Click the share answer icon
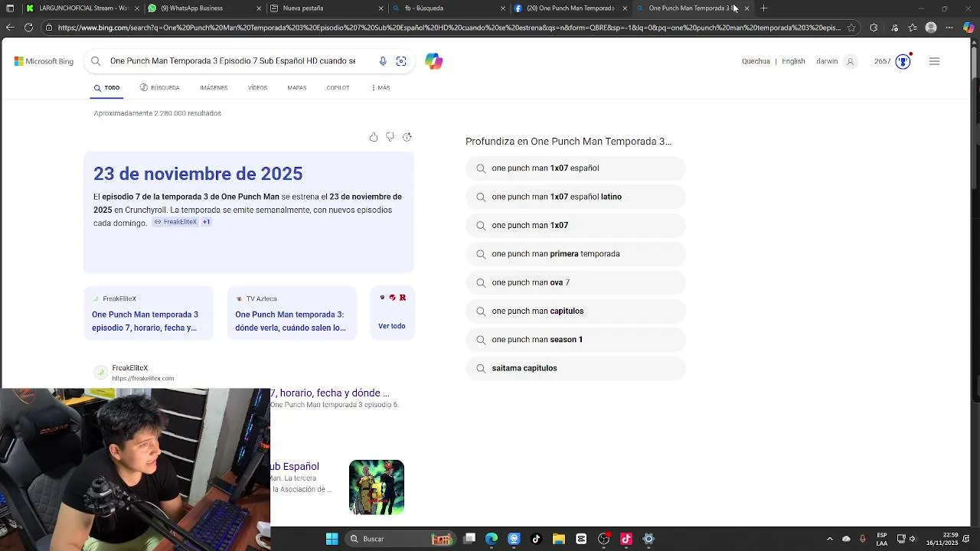Image resolution: width=980 pixels, height=551 pixels. (x=407, y=137)
